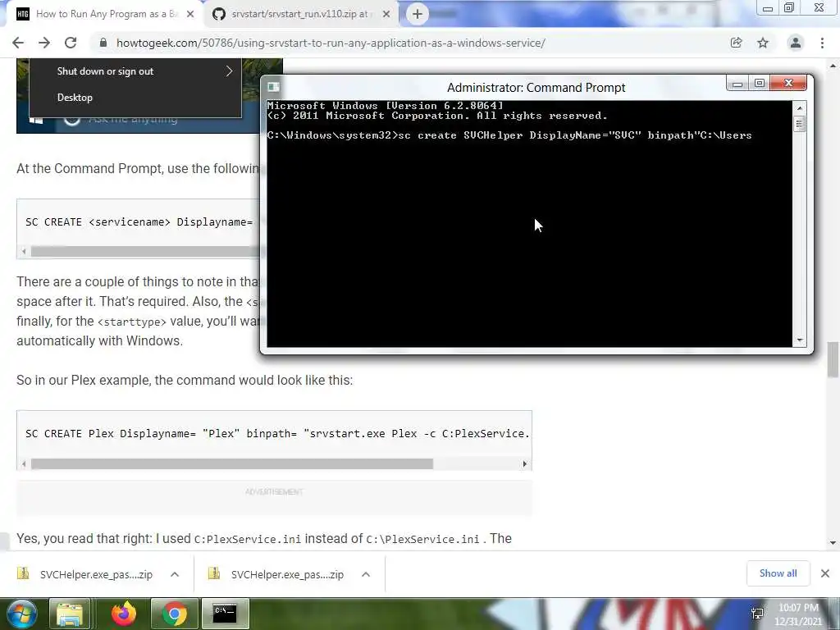Click the browser forward arrow
840x630 pixels.
[x=44, y=43]
